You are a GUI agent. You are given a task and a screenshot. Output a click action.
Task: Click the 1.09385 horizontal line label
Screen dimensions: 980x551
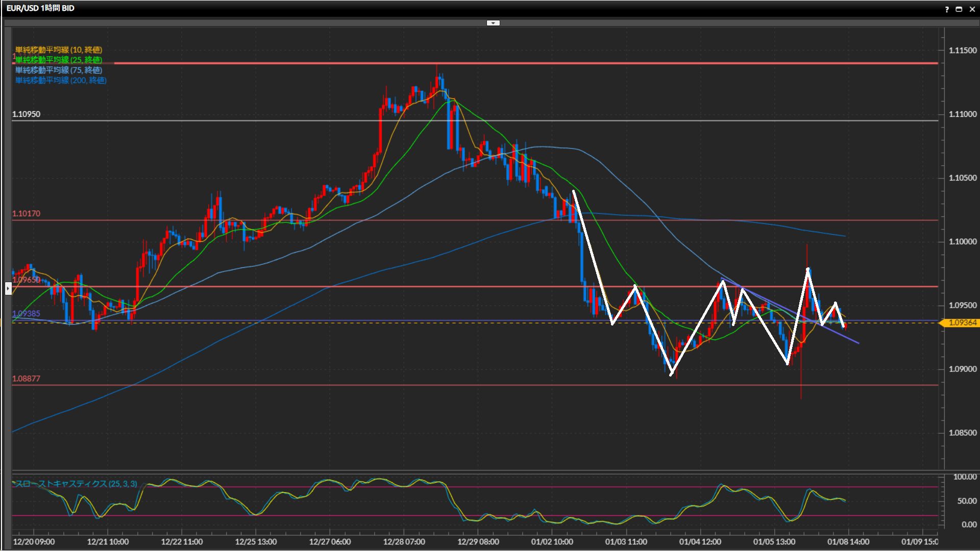[26, 314]
